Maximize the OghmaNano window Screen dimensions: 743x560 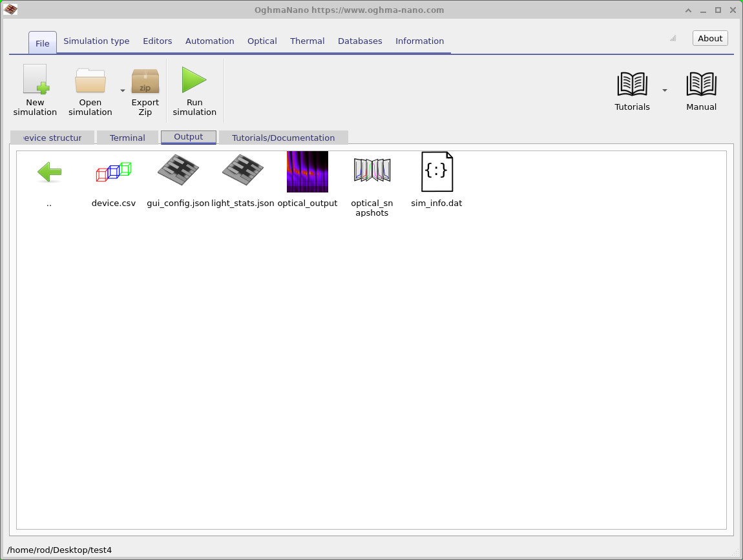click(718, 10)
